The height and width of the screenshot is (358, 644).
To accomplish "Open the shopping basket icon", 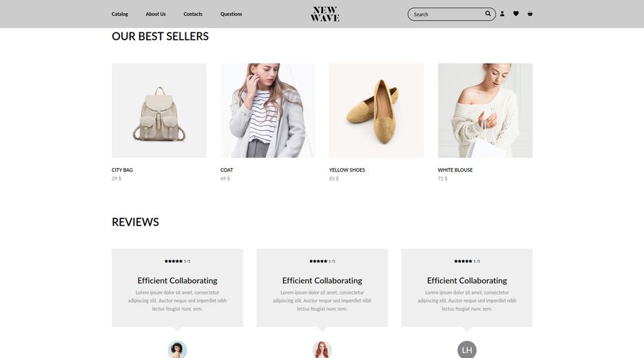I will pos(530,14).
